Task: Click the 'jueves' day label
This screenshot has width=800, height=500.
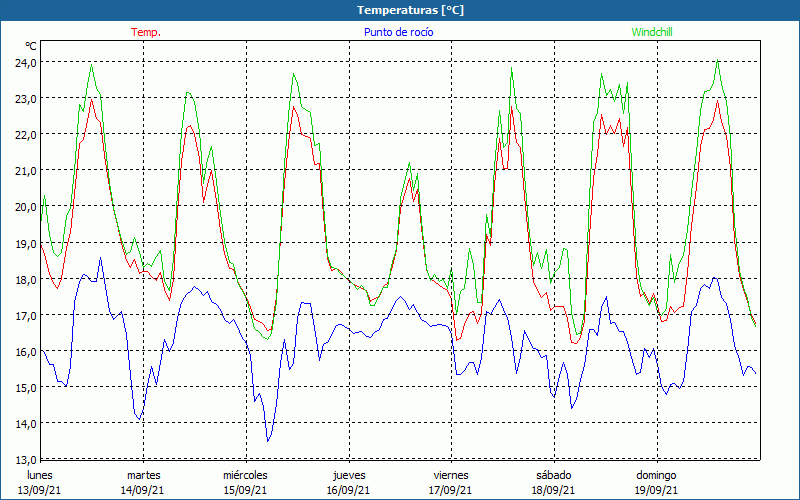Action: pos(349,476)
